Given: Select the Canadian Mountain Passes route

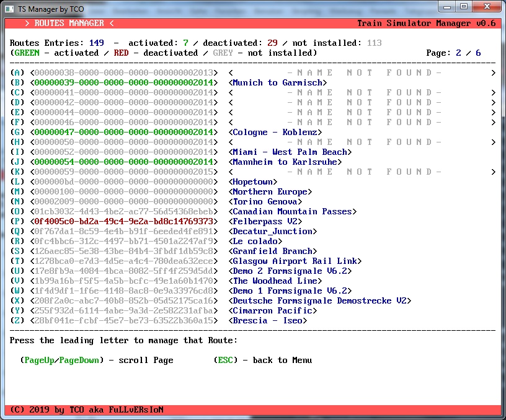Looking at the screenshot, I should pyautogui.click(x=292, y=211).
